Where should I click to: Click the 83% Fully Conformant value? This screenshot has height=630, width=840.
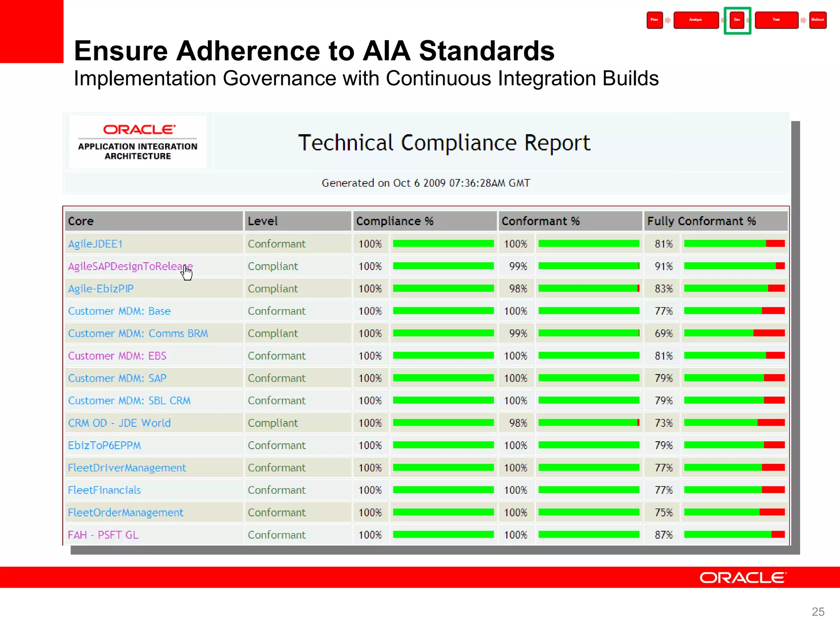pyautogui.click(x=664, y=288)
